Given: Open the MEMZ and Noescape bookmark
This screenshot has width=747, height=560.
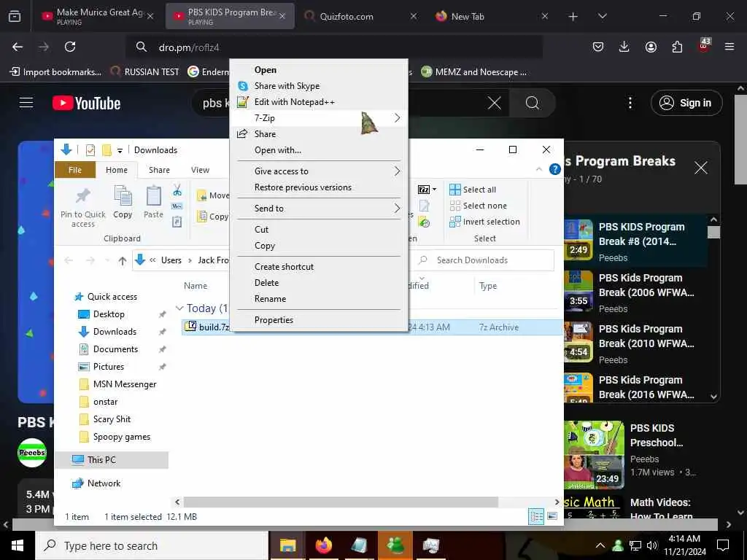Looking at the screenshot, I should [474, 72].
